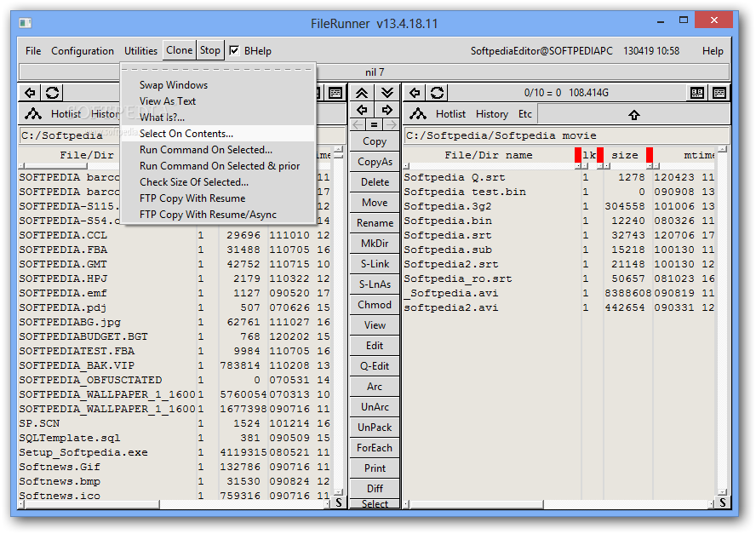Click the S-Link button
756x534 pixels.
tap(375, 264)
